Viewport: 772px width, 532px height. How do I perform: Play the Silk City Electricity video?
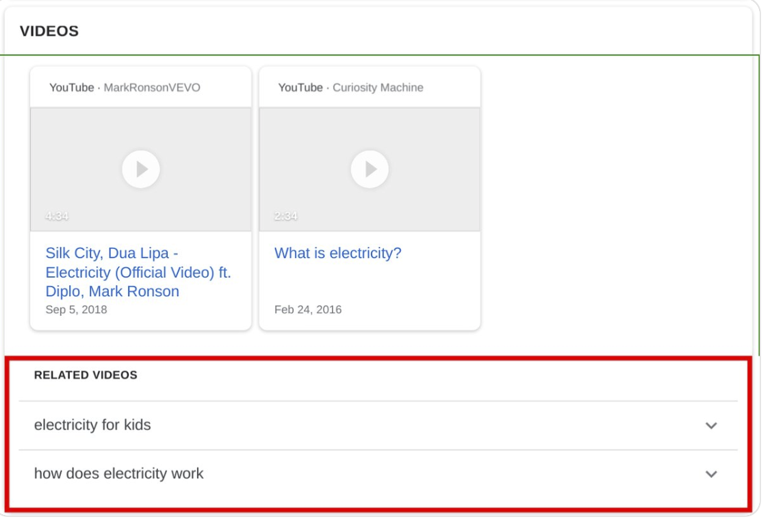(140, 169)
